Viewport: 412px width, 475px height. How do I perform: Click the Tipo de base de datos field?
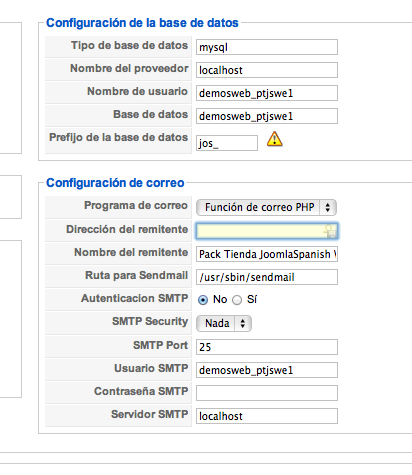click(267, 47)
